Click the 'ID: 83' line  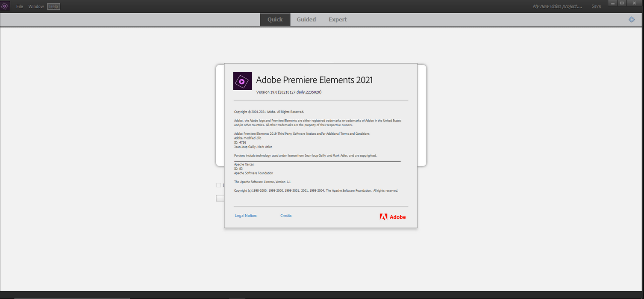(238, 169)
